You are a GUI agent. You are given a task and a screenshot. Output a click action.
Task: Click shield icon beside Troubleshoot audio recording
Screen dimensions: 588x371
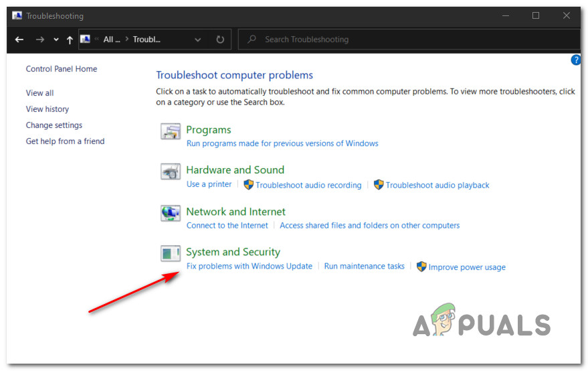(x=249, y=185)
